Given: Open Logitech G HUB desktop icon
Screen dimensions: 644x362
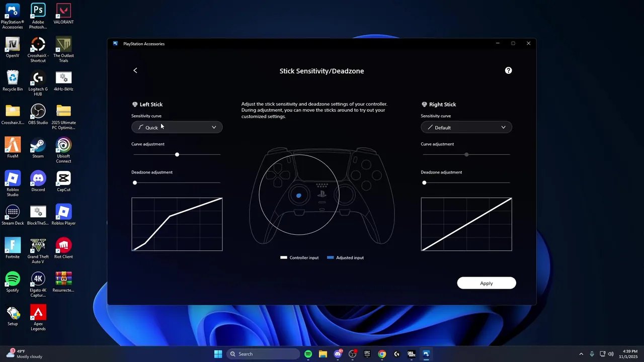Looking at the screenshot, I should pyautogui.click(x=38, y=83).
